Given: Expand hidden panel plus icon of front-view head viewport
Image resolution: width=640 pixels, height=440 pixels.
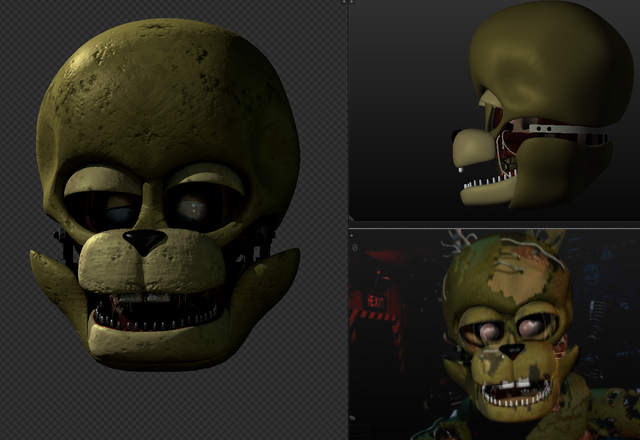Looking at the screenshot, I should (x=344, y=2).
